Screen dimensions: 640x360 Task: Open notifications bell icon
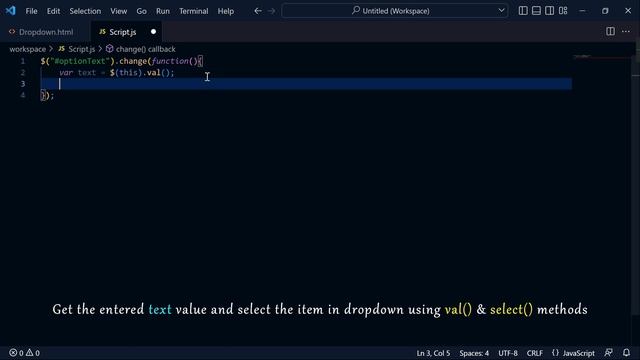click(627, 353)
